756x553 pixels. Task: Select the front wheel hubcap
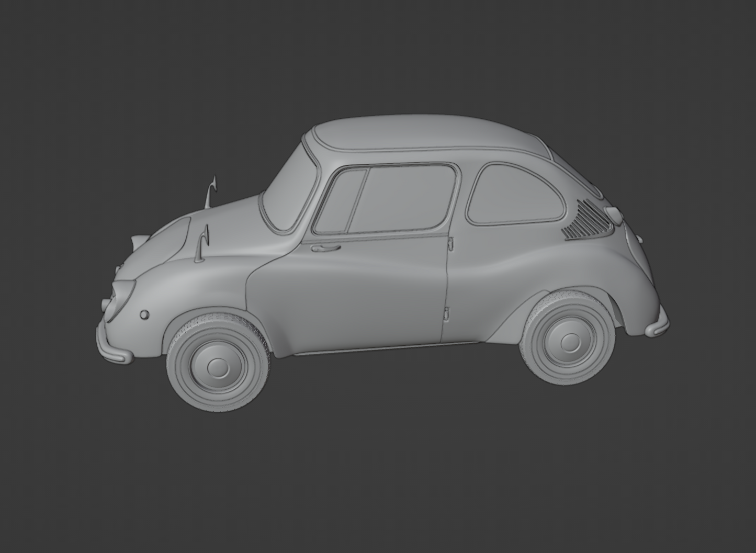pos(219,366)
